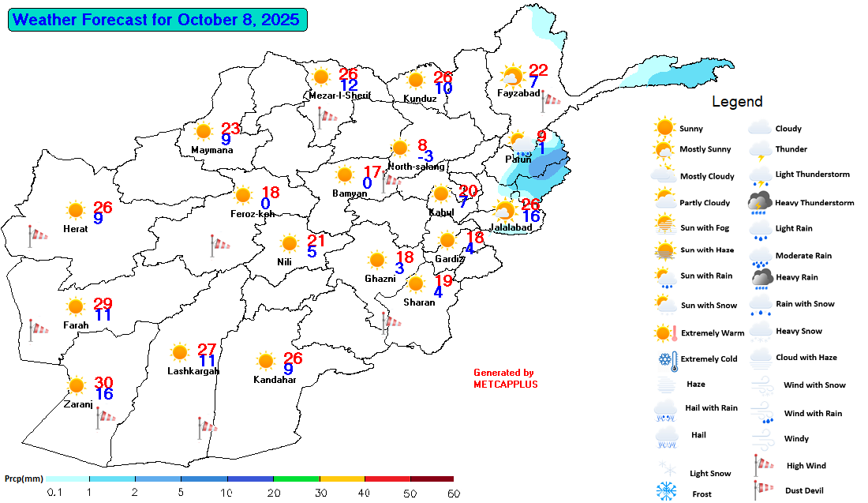Click the high wind flag below Mezar-I-Sherif
Viewport: 868px width, 503px height.
point(327,117)
